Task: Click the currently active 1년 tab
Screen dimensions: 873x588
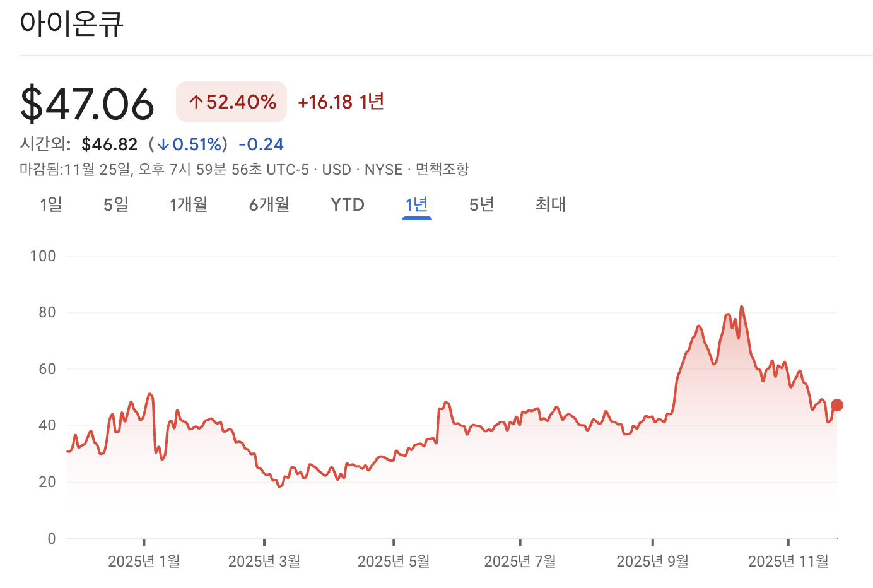Action: tap(416, 204)
